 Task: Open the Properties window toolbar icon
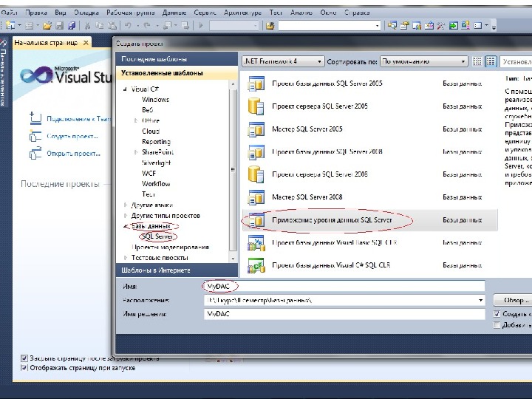tap(404, 25)
